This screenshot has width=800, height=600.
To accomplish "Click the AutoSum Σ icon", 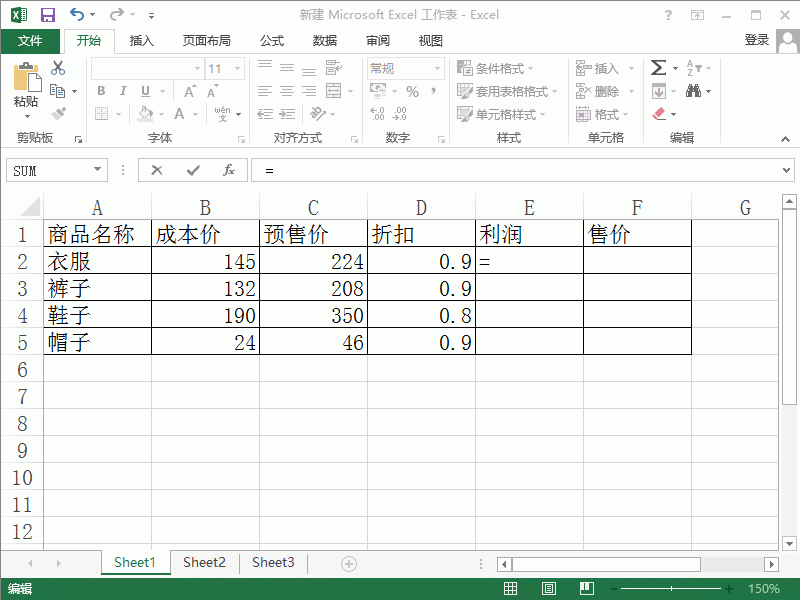I will click(657, 67).
